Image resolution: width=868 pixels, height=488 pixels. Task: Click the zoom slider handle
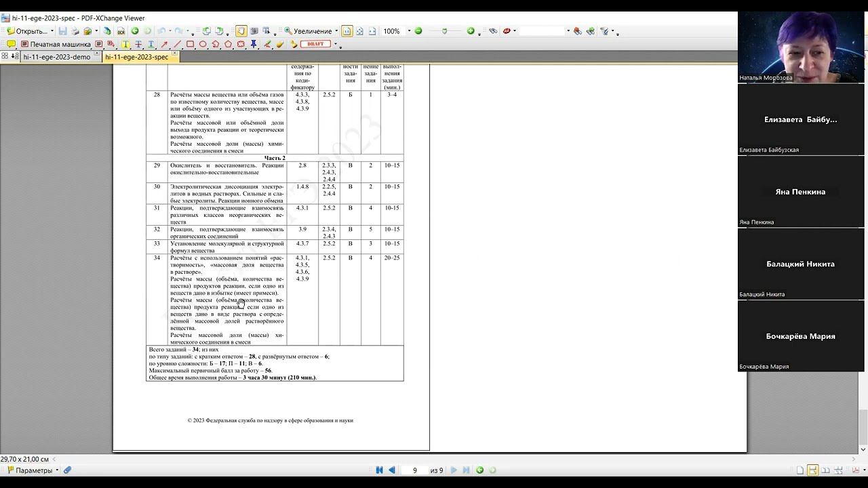444,31
